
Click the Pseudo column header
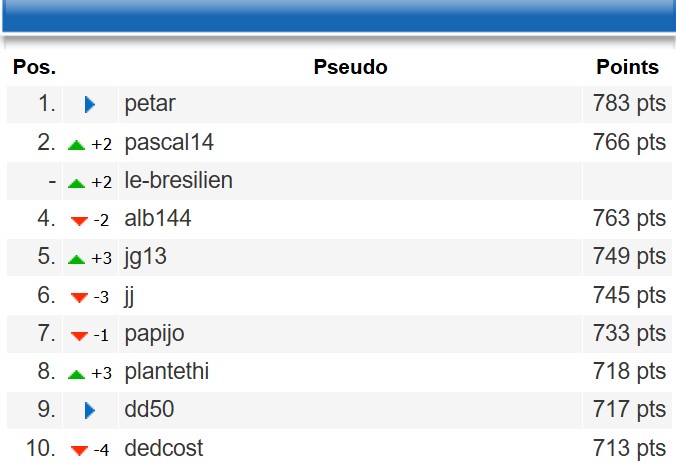[x=350, y=68]
